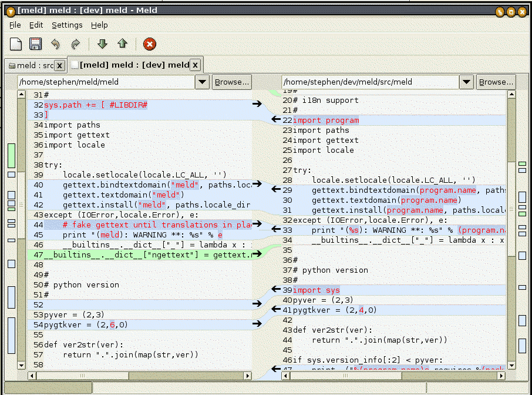The image size is (532, 395).
Task: Open the Settings menu
Action: tap(67, 25)
